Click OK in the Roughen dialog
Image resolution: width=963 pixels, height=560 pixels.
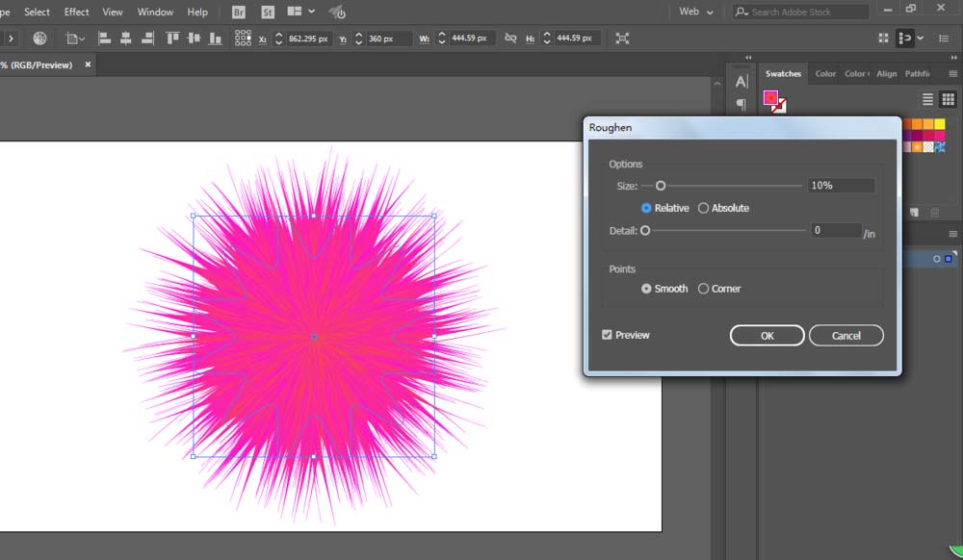[x=767, y=336]
